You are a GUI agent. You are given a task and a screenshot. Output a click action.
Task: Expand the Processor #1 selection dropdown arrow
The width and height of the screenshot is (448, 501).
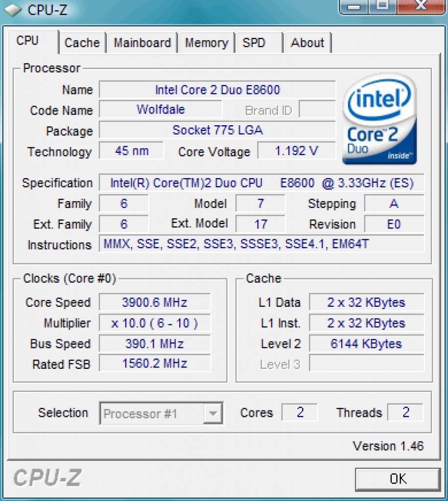[x=213, y=413]
